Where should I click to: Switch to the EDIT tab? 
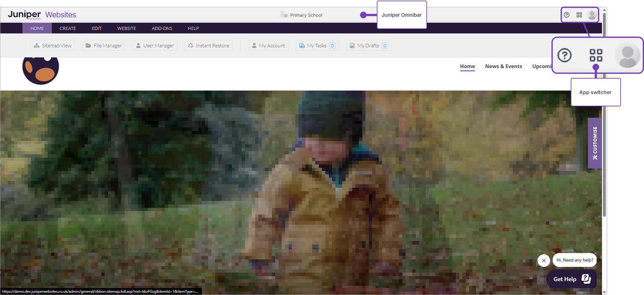pos(97,28)
